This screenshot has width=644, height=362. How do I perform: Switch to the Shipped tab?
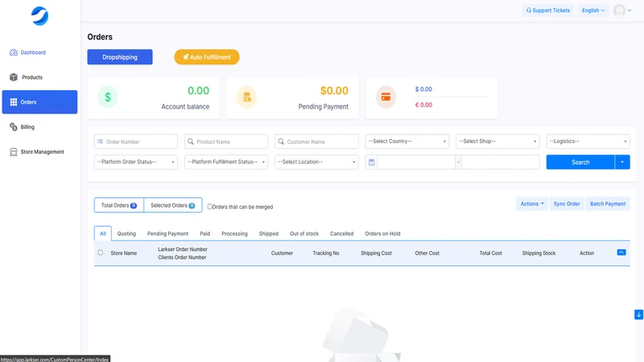click(269, 233)
